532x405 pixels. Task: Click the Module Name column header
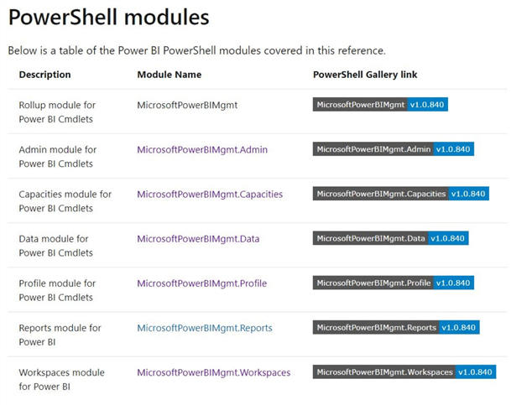pyautogui.click(x=169, y=75)
